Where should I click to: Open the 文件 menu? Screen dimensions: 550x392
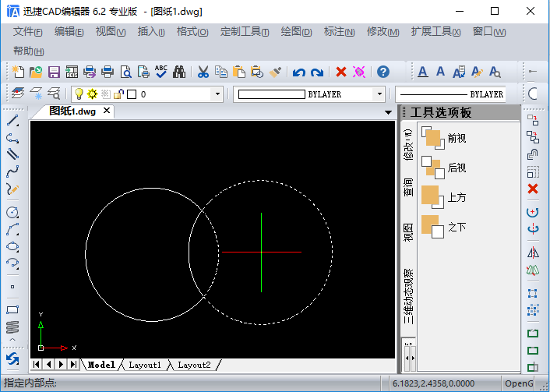click(x=28, y=32)
